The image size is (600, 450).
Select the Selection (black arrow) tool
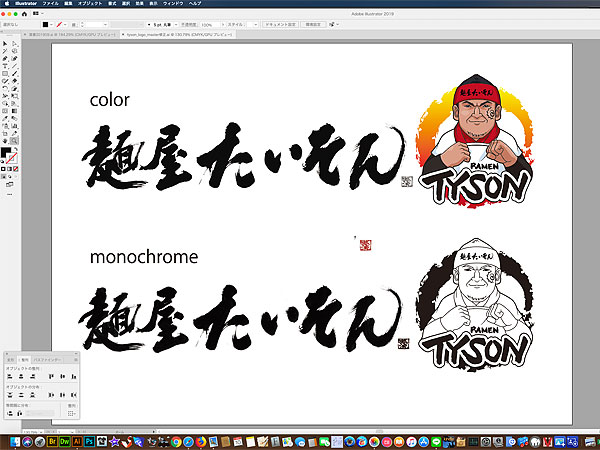(x=5, y=45)
